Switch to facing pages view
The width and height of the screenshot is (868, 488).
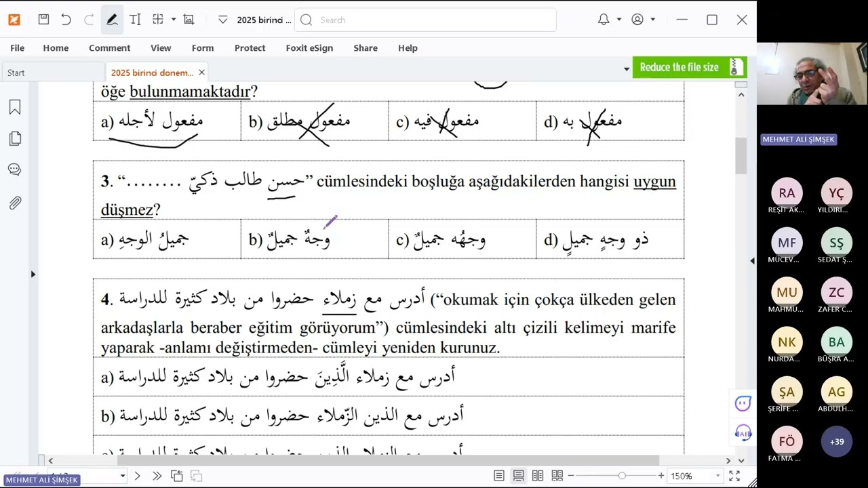(x=538, y=476)
